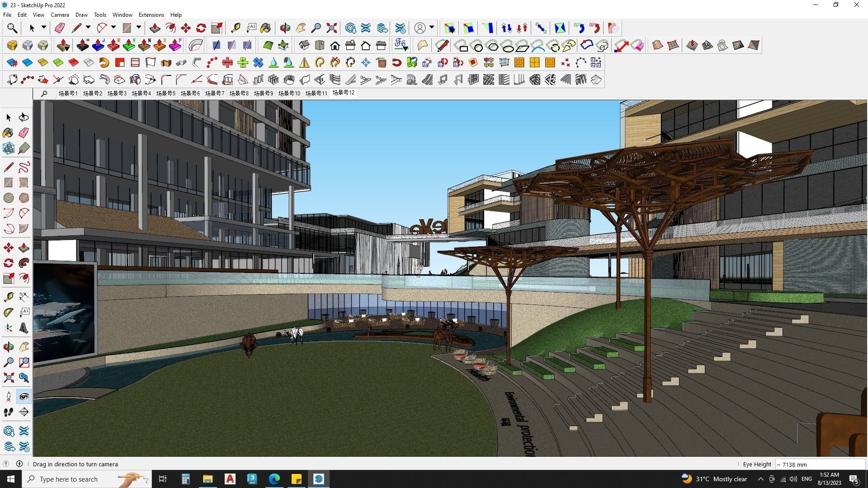Choose the Polygon drawing tool
The width and height of the screenshot is (868, 488).
tap(24, 198)
